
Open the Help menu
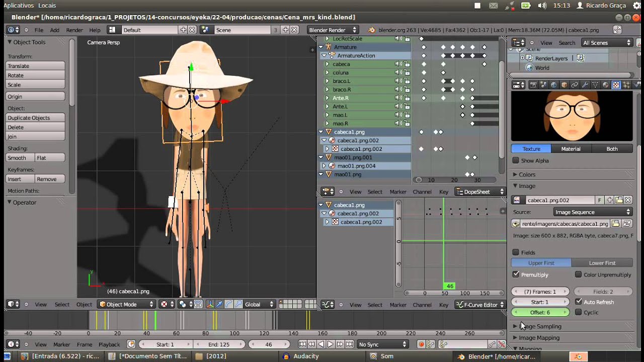[x=95, y=30]
